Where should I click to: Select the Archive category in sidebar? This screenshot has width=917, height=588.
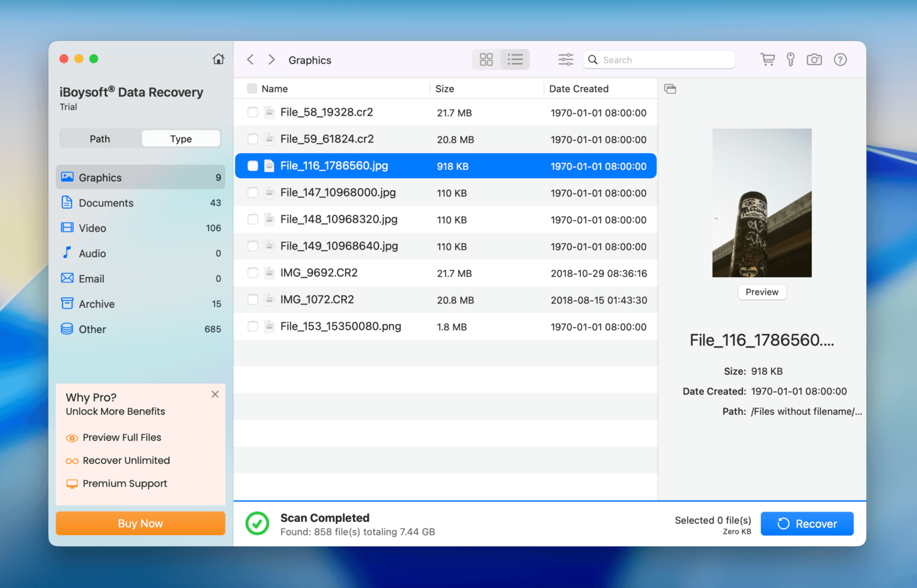pyautogui.click(x=95, y=304)
